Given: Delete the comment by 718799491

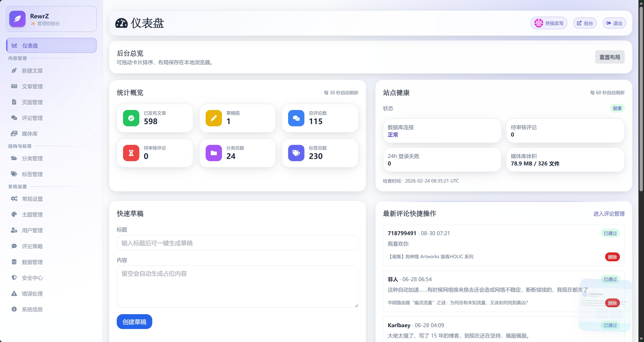Looking at the screenshot, I should [612, 257].
